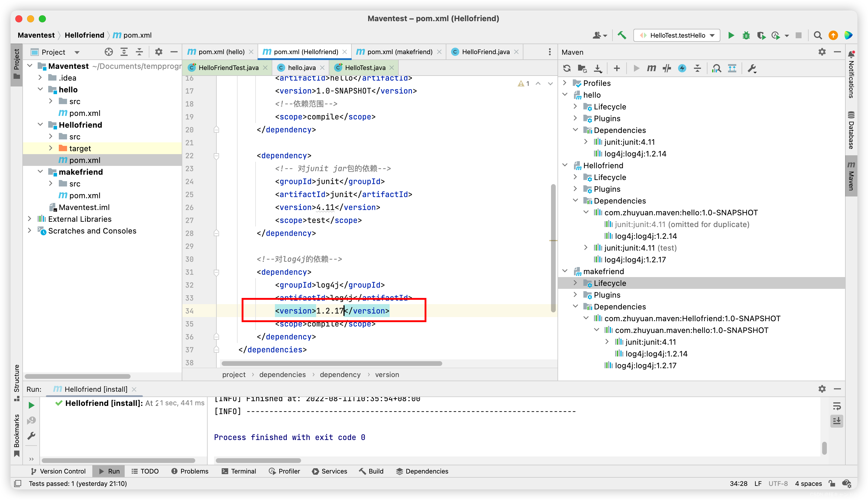Image resolution: width=868 pixels, height=500 pixels.
Task: Open Version Control tool window
Action: (x=58, y=471)
